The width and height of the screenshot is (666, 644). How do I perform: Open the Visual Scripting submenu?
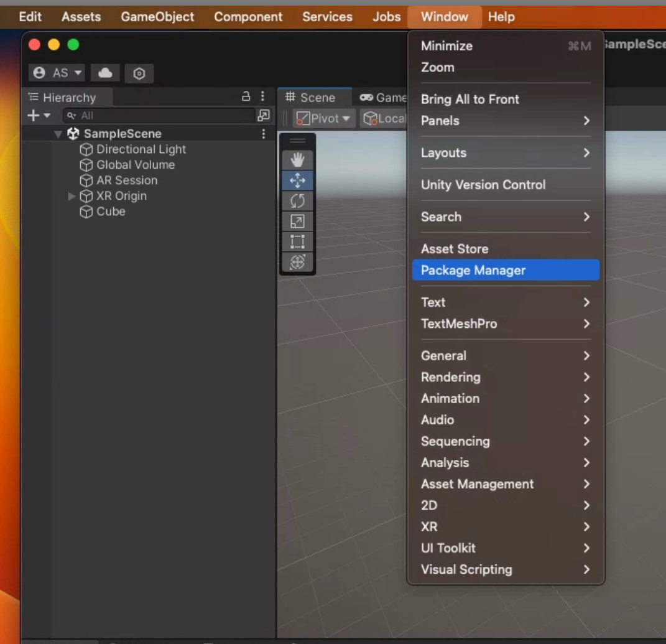coord(506,569)
